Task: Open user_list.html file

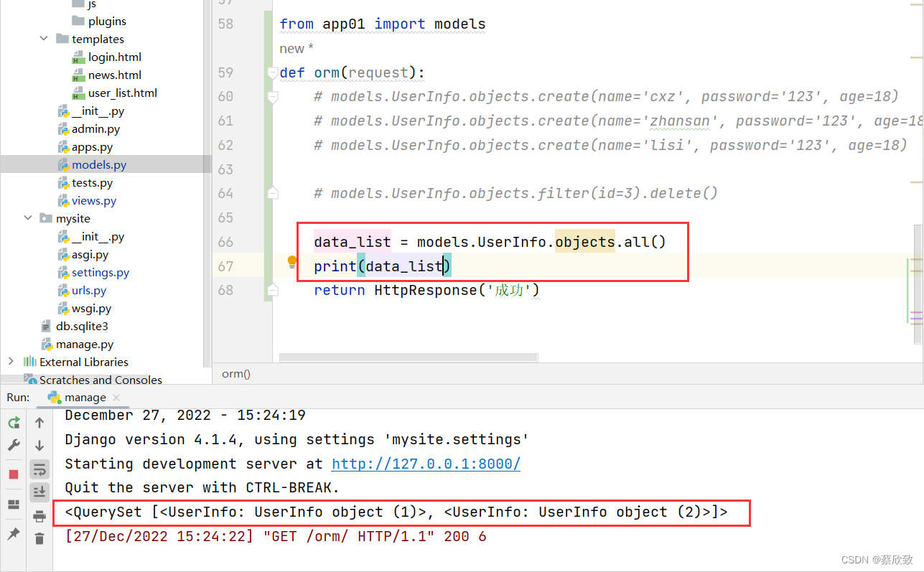Action: [x=123, y=93]
